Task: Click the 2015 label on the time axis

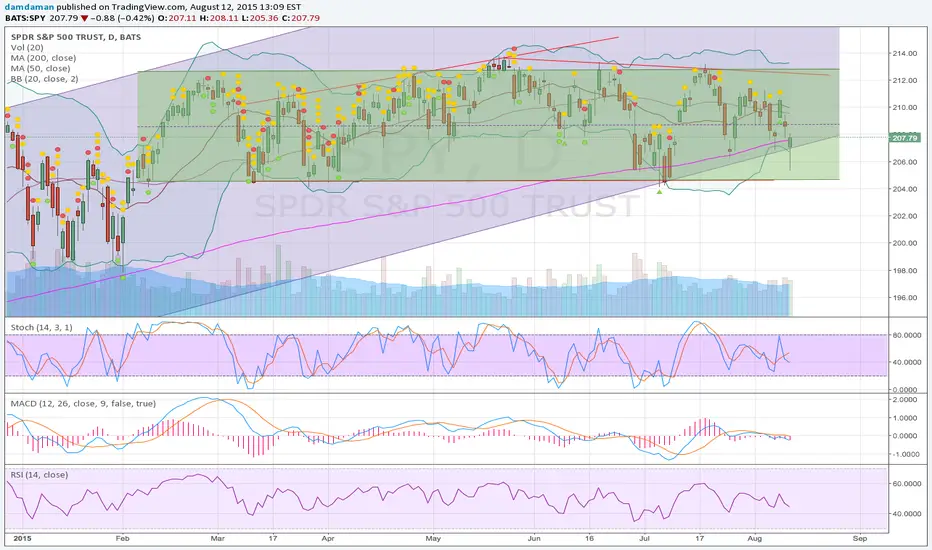Action: coord(21,539)
